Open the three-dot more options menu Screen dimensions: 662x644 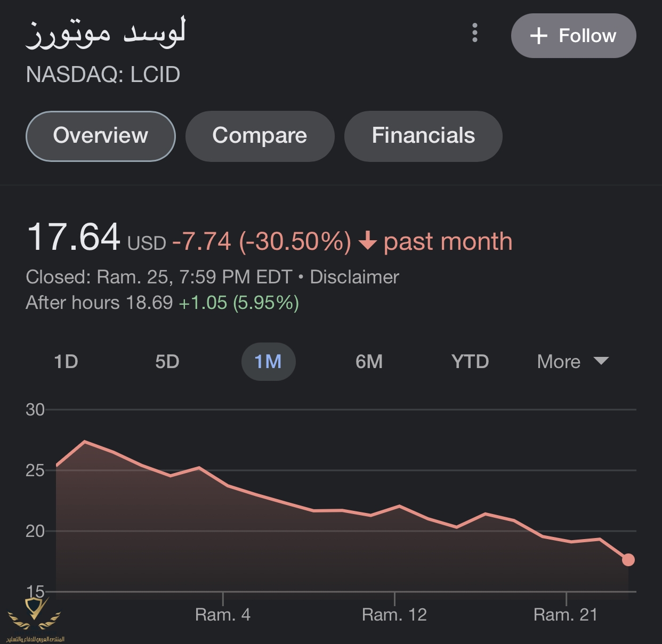pos(475,33)
